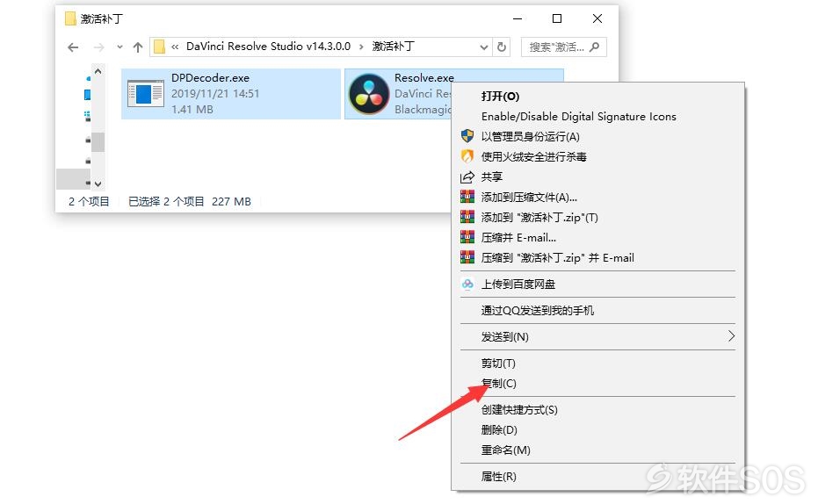Click the 激活补丁 breadcrumb segment

pos(394,47)
